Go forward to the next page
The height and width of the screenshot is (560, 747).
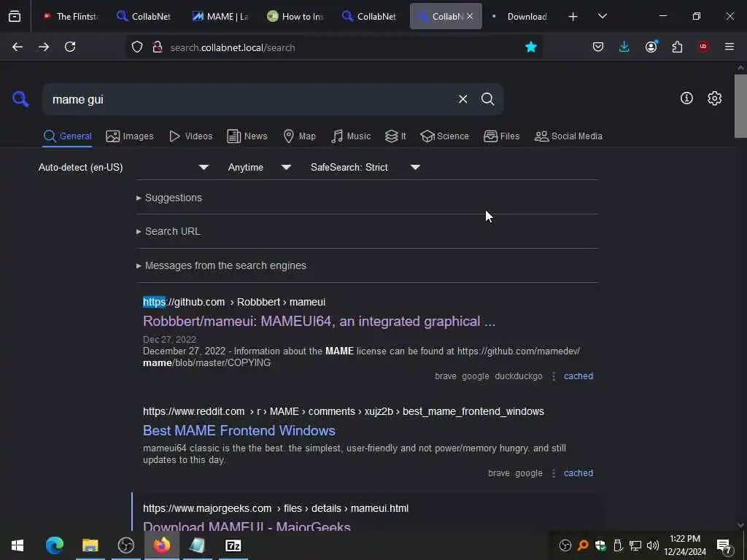44,47
